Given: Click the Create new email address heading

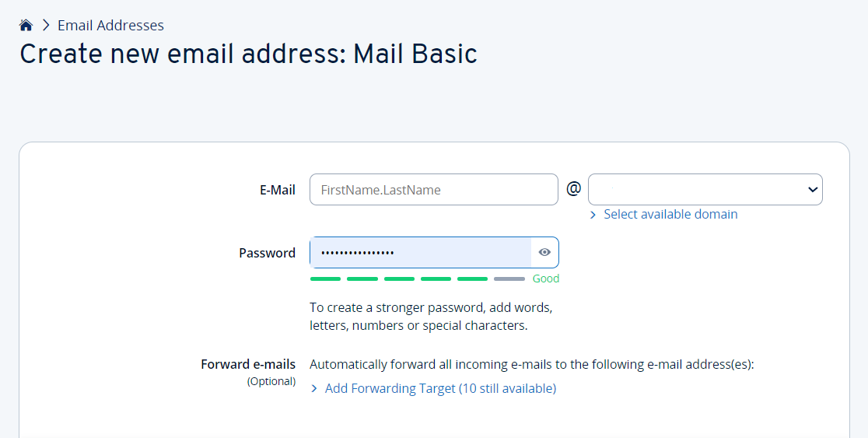Looking at the screenshot, I should coord(248,54).
